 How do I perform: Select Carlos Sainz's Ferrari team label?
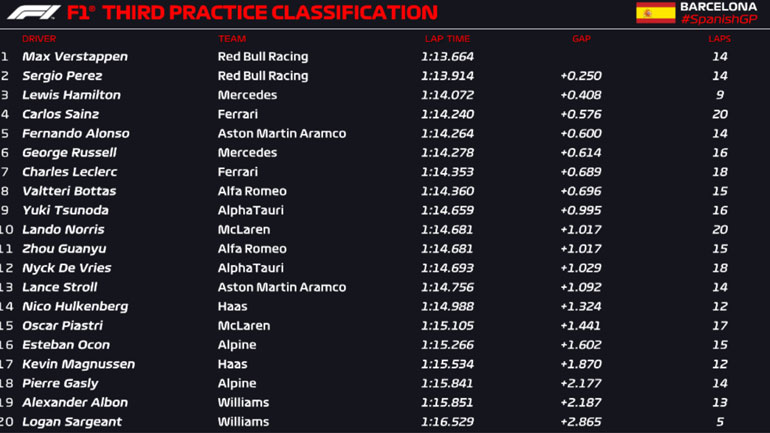point(238,114)
